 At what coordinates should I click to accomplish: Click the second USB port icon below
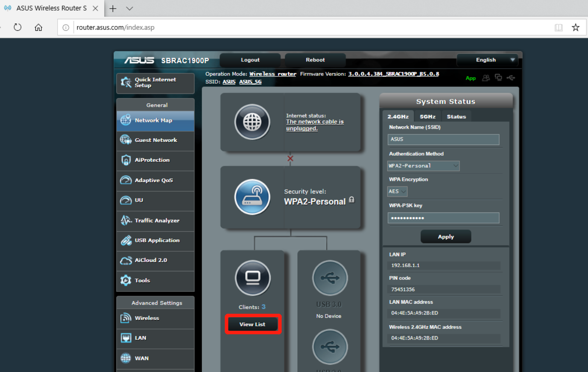click(330, 347)
